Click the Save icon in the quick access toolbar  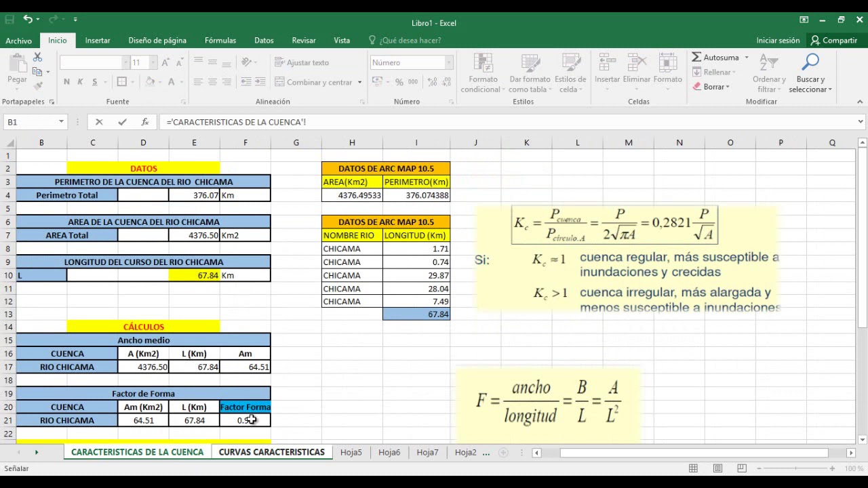[9, 20]
